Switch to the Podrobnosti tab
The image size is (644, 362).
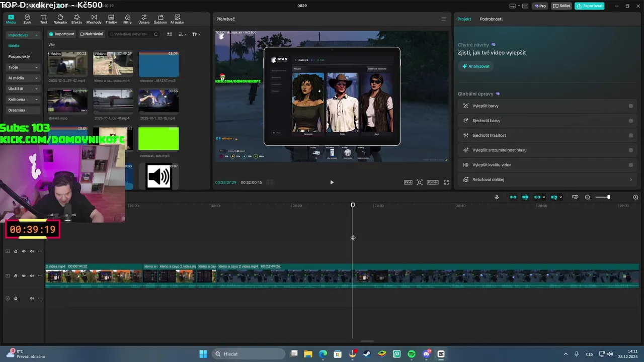point(491,19)
